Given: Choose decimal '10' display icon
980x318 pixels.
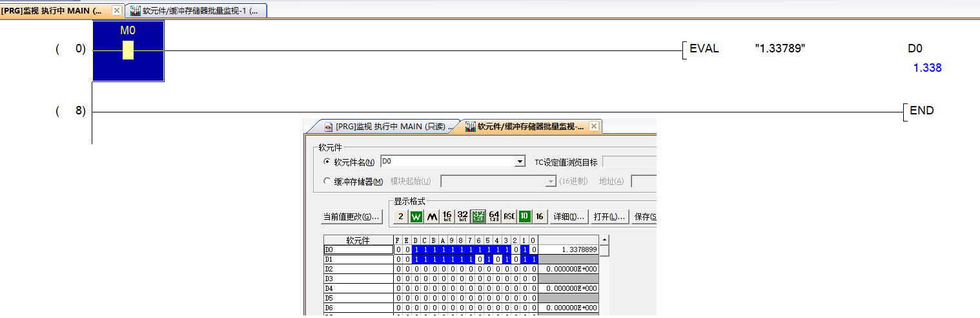Looking at the screenshot, I should click(524, 217).
